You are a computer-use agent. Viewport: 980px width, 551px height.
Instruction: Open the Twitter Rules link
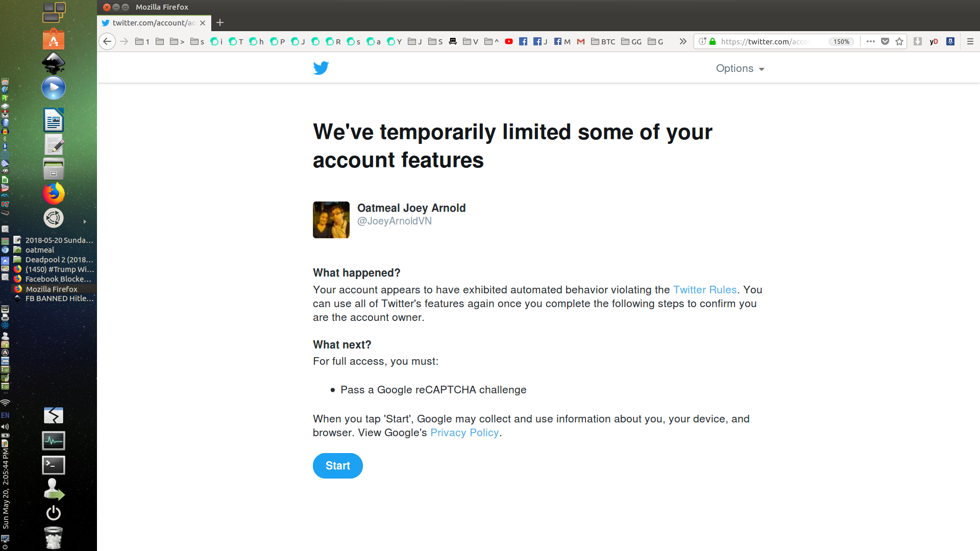click(x=705, y=290)
